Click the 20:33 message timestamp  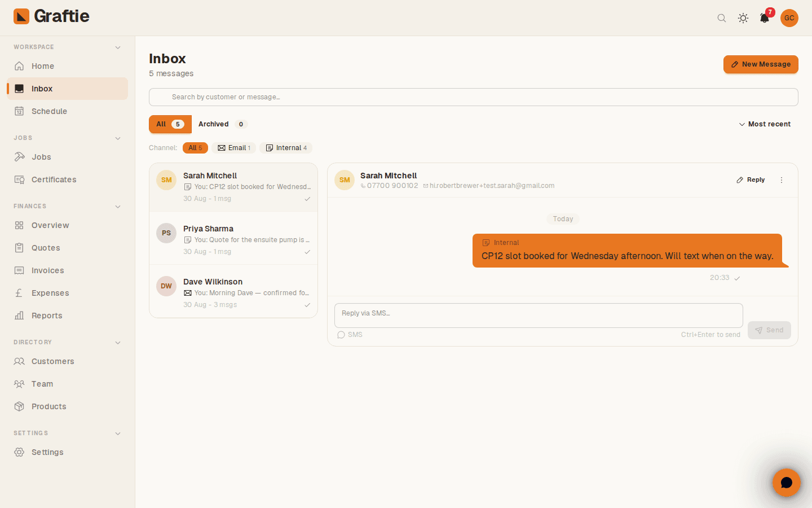click(x=720, y=278)
